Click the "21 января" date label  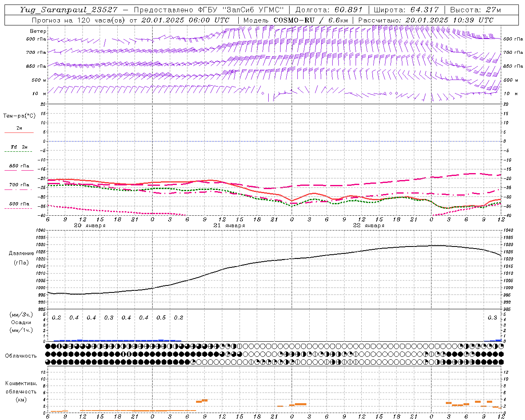pos(229,226)
